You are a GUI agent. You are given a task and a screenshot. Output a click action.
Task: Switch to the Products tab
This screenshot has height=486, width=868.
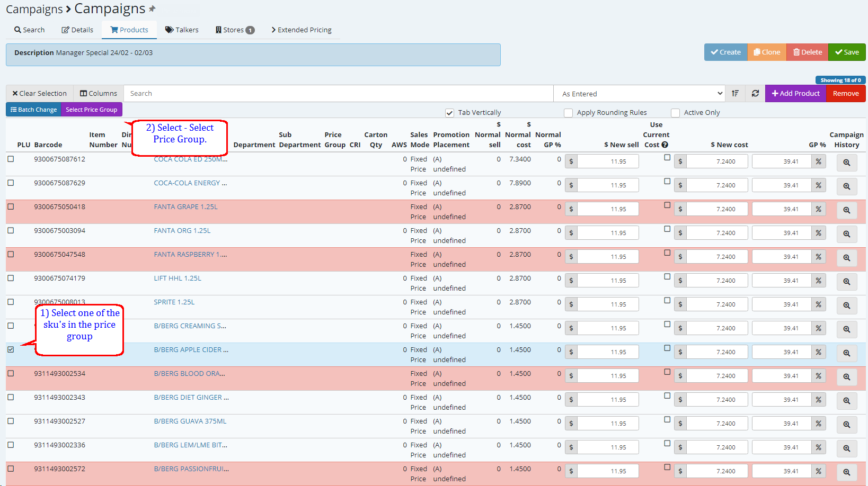(x=129, y=30)
